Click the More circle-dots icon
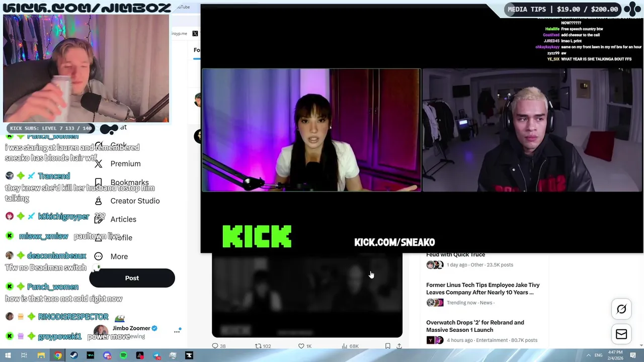Screen dimensions: 644x362 [x=99, y=256]
